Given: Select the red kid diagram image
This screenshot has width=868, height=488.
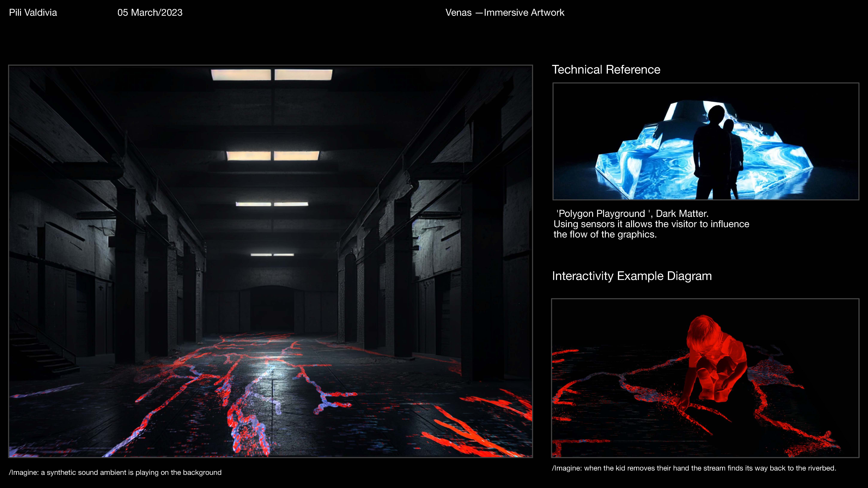Looking at the screenshot, I should click(705, 378).
